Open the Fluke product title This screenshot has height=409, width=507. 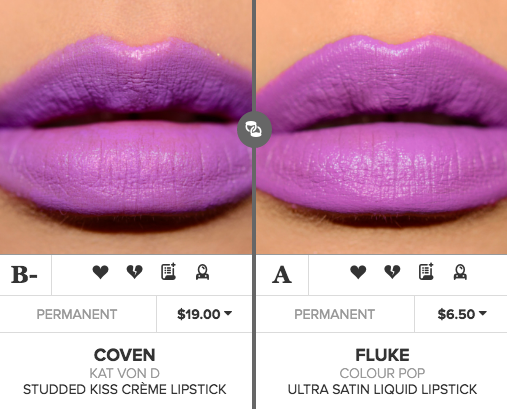click(382, 355)
